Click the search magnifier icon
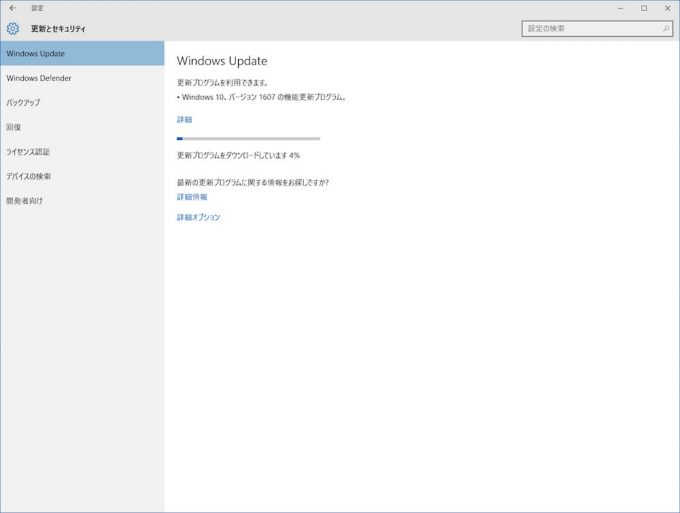 [x=666, y=29]
